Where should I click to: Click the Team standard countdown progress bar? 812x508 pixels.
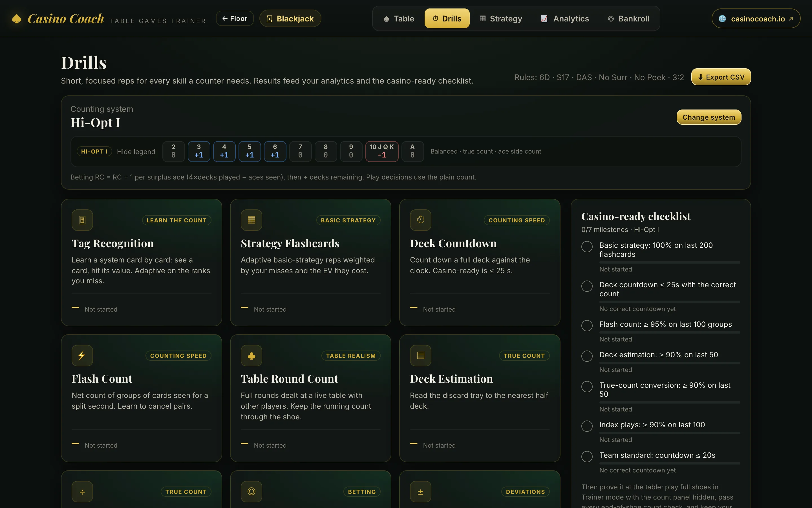tap(670, 463)
